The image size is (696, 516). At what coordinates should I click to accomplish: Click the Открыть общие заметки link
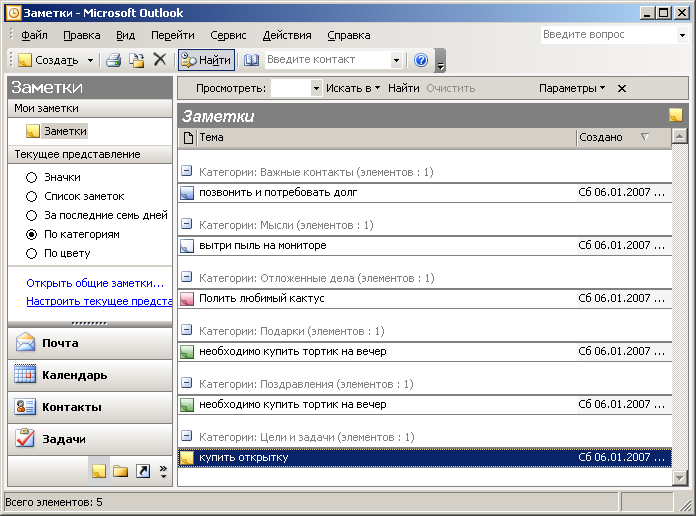95,283
